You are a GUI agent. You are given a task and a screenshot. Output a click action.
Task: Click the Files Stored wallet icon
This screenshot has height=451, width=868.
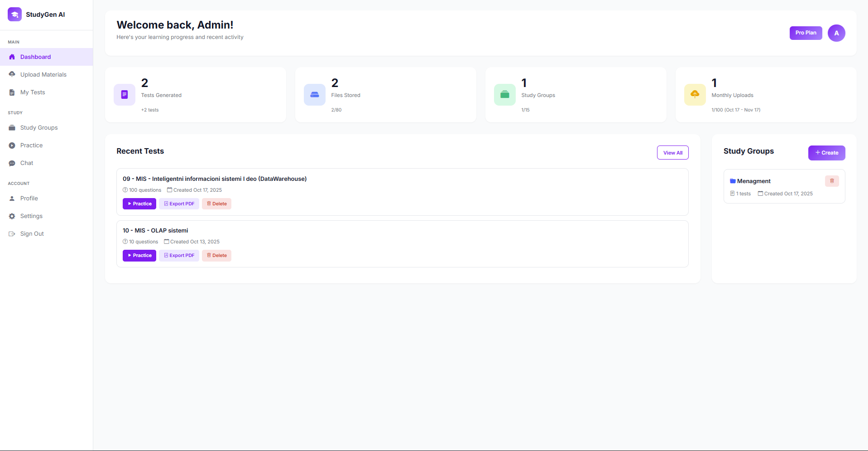tap(315, 94)
